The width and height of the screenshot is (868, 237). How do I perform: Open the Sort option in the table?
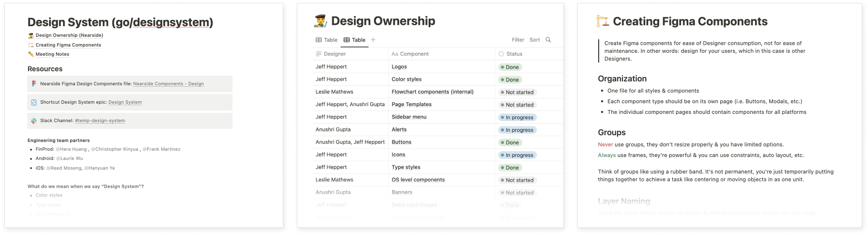click(534, 40)
